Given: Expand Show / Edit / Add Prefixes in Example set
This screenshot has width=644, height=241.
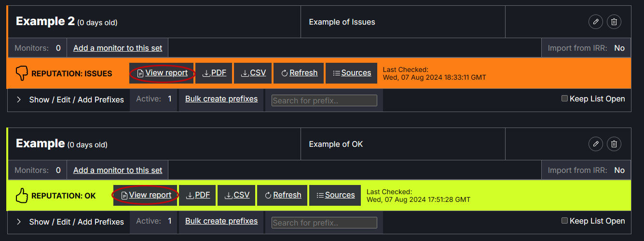Looking at the screenshot, I should click(x=70, y=222).
